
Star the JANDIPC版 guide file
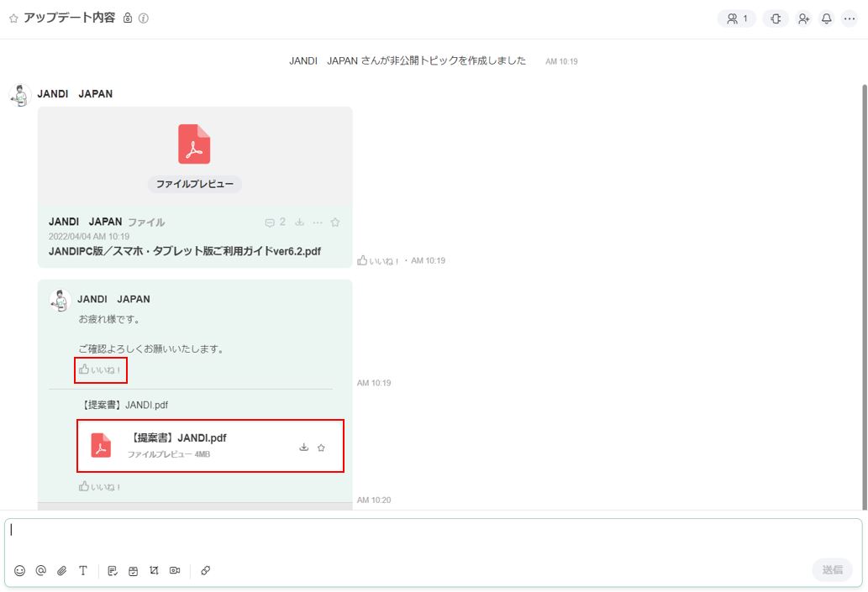click(335, 223)
